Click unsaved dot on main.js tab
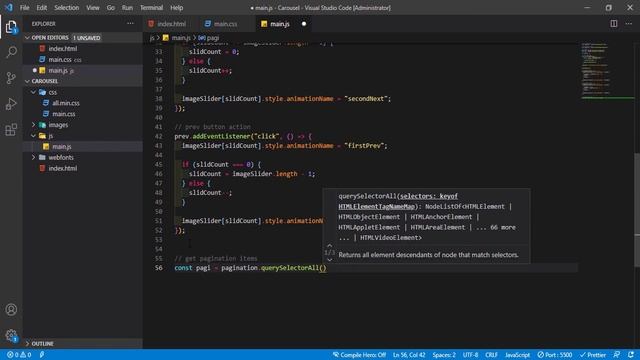The height and width of the screenshot is (360, 640). pyautogui.click(x=304, y=24)
